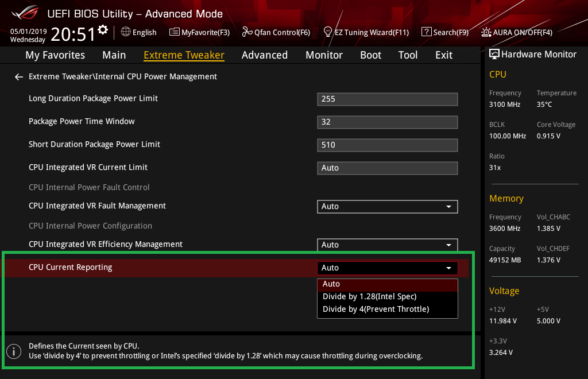Open Qfan Control fan icon
This screenshot has height=379, width=588.
coord(247,32)
